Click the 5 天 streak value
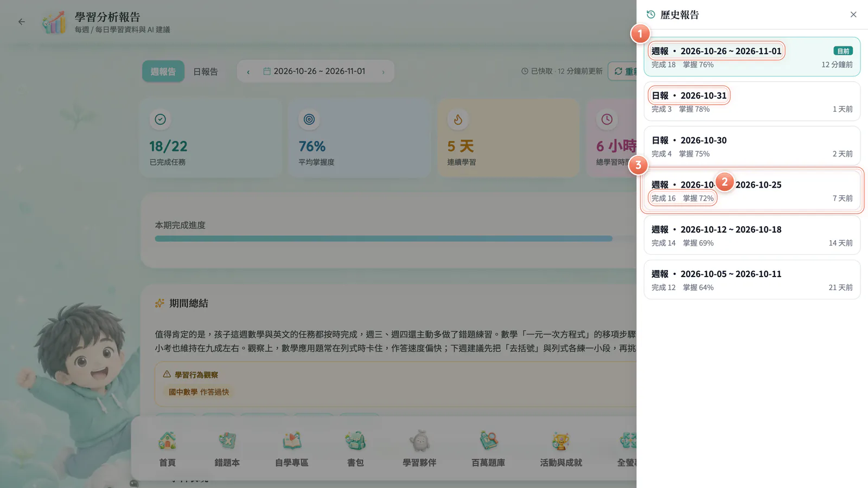 [x=461, y=146]
